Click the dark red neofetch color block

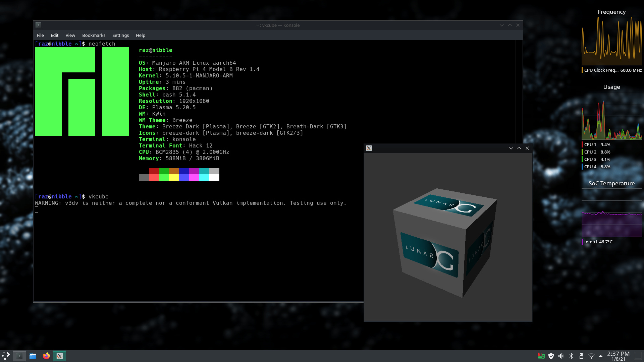point(154,171)
